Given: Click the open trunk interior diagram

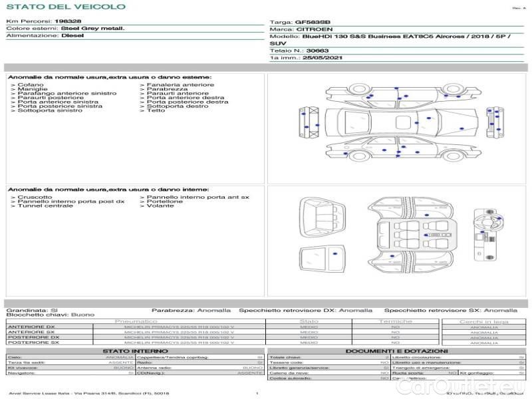Looking at the screenshot, I should 322,217.
